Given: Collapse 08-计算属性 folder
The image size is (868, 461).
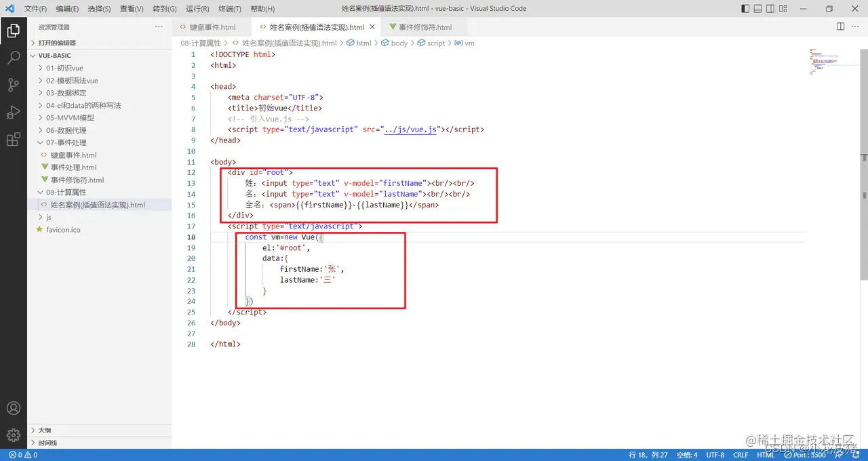Looking at the screenshot, I should click(100, 193).
